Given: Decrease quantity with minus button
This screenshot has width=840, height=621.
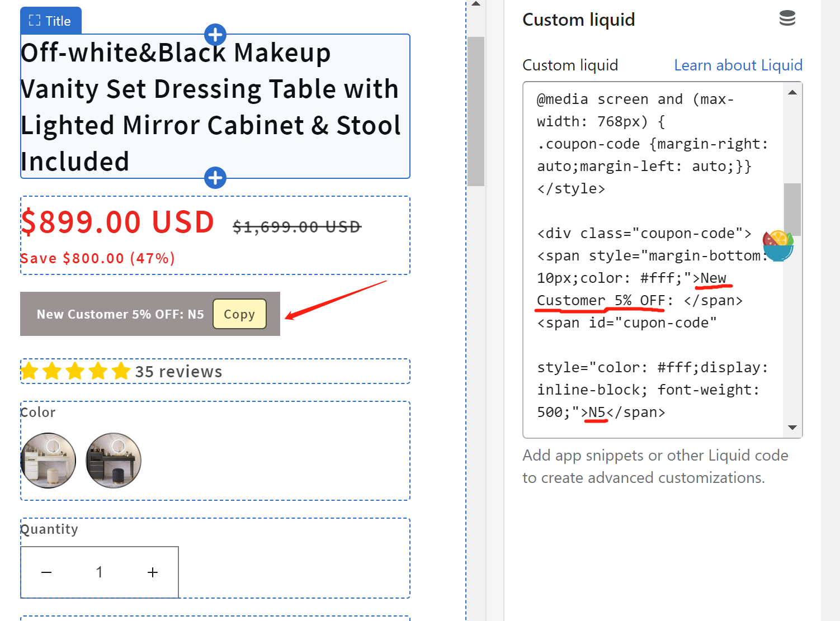Looking at the screenshot, I should click(x=46, y=572).
